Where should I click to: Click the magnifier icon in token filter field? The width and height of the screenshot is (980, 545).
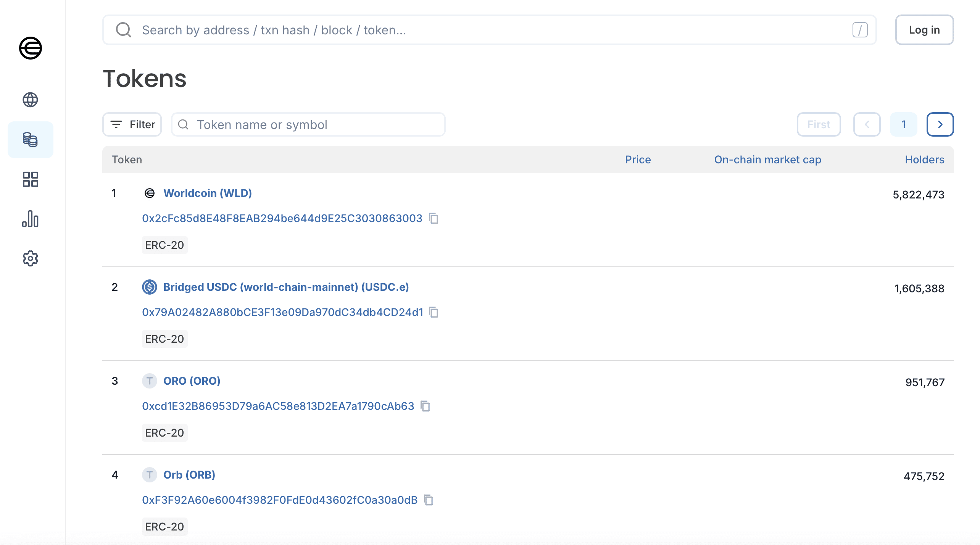click(184, 124)
